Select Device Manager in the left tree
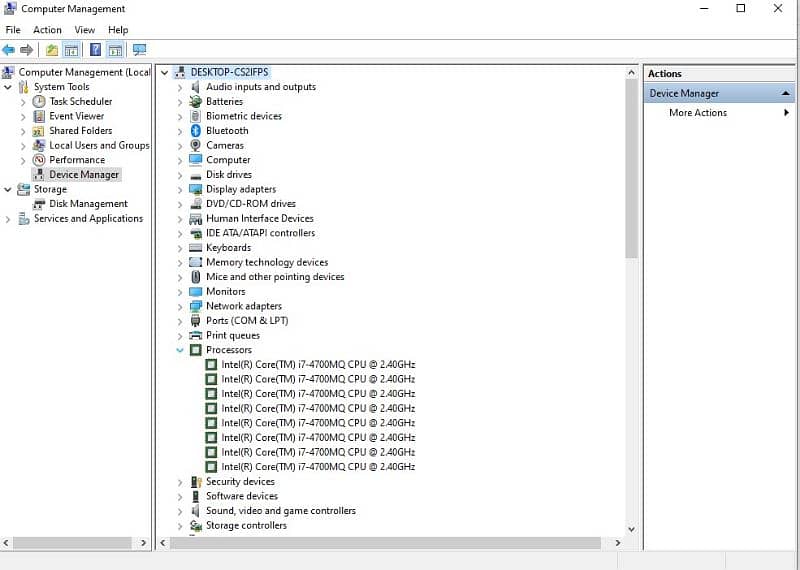The width and height of the screenshot is (800, 570). [x=84, y=175]
